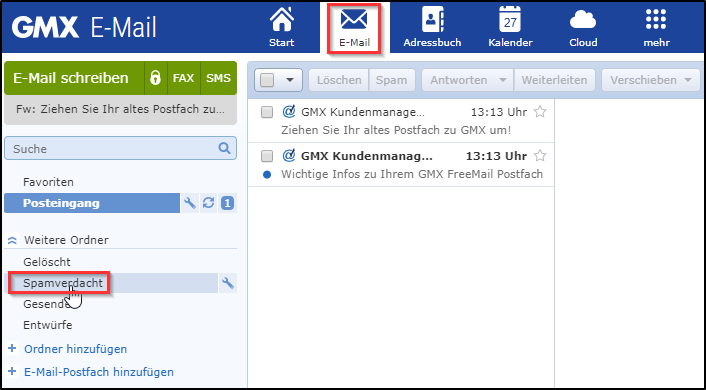706x390 pixels.
Task: Go to the Start home icon
Action: [x=281, y=27]
